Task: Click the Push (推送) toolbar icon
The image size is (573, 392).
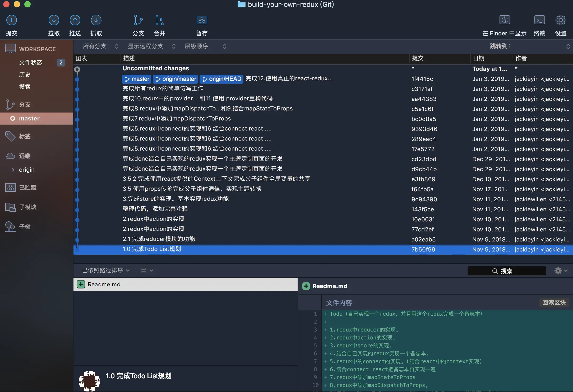Action: point(75,20)
